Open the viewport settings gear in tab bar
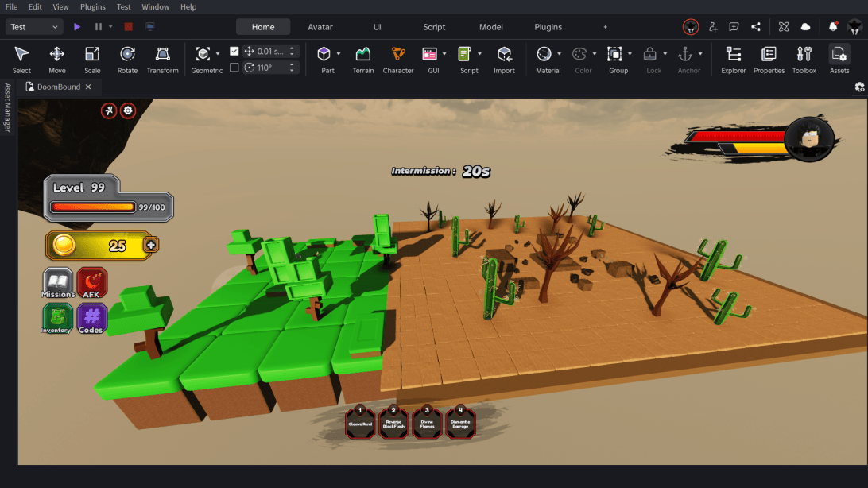 [x=859, y=87]
